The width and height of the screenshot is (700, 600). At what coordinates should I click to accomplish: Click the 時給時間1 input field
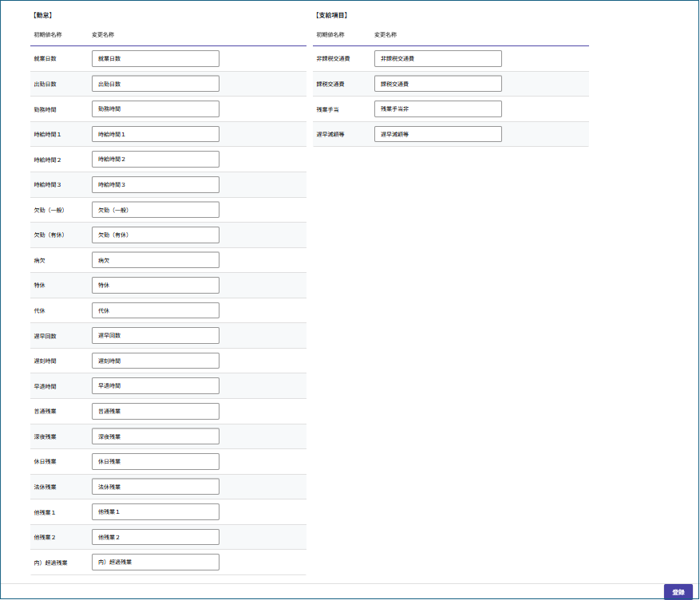155,134
